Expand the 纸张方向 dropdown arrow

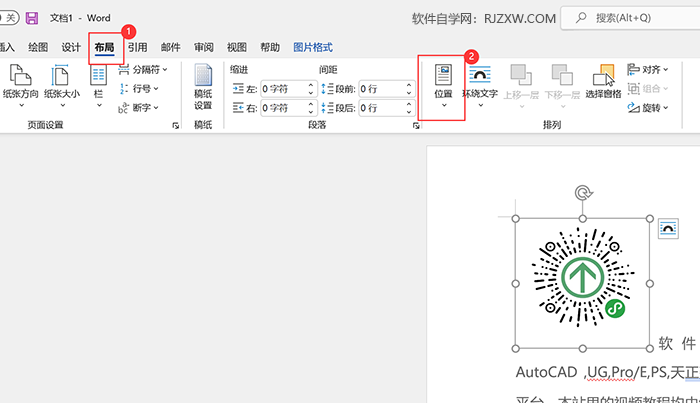coord(21,106)
